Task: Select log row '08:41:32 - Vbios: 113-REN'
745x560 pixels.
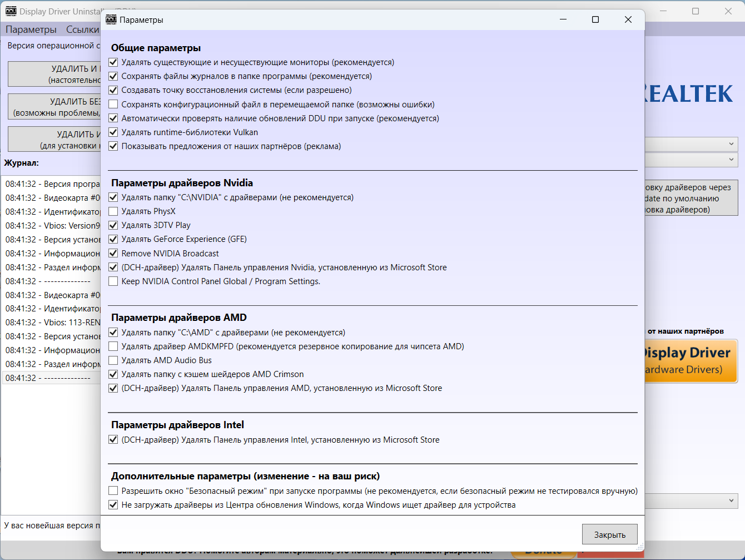Action: coord(51,323)
